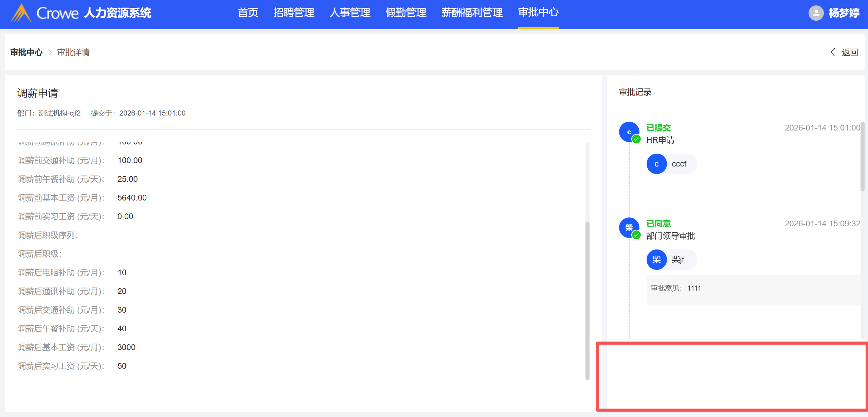Click the username 杨梦婷
Viewport: 868px width, 417px height.
point(844,13)
